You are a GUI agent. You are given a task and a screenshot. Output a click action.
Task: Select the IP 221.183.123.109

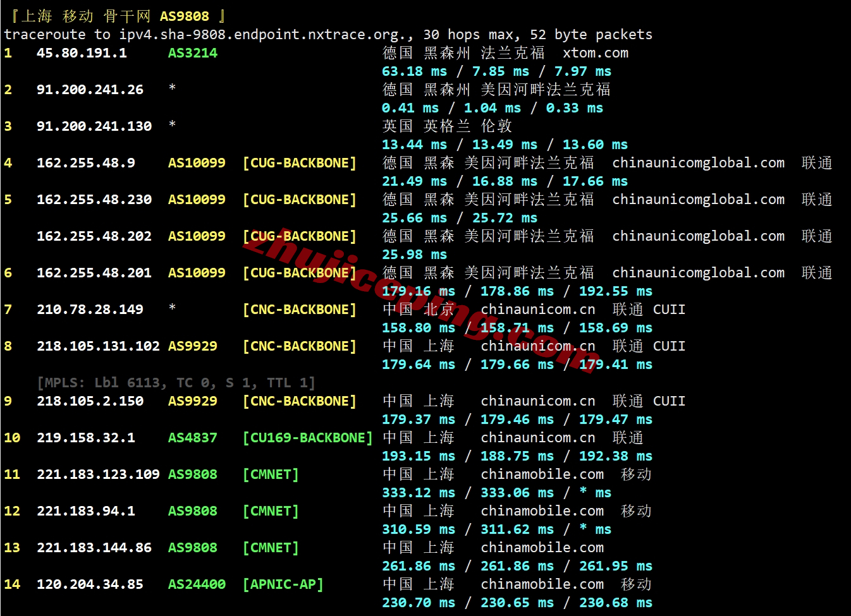coord(98,474)
